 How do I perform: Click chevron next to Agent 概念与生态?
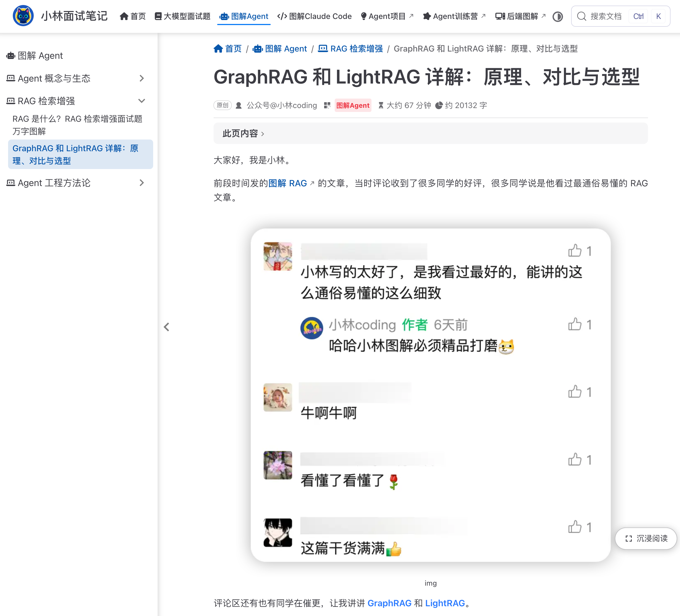142,78
